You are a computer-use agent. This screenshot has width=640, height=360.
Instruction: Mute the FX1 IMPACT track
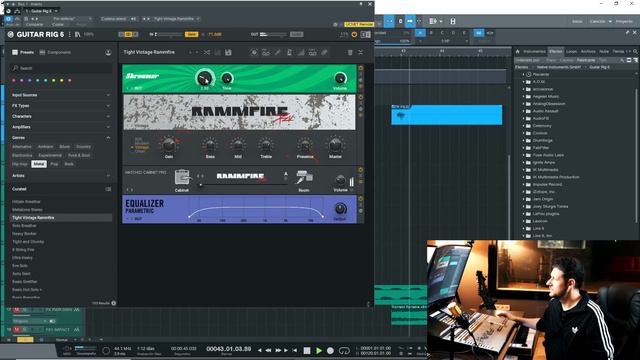[x=16, y=329]
